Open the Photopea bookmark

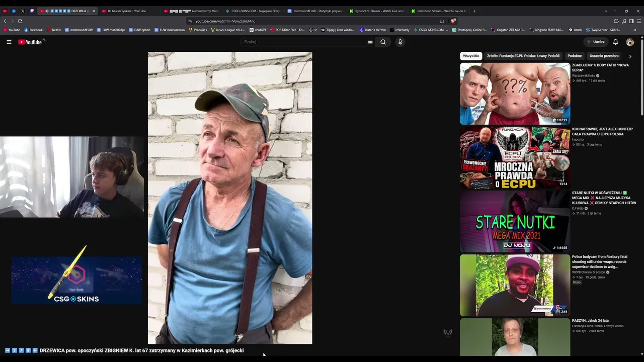[469, 30]
